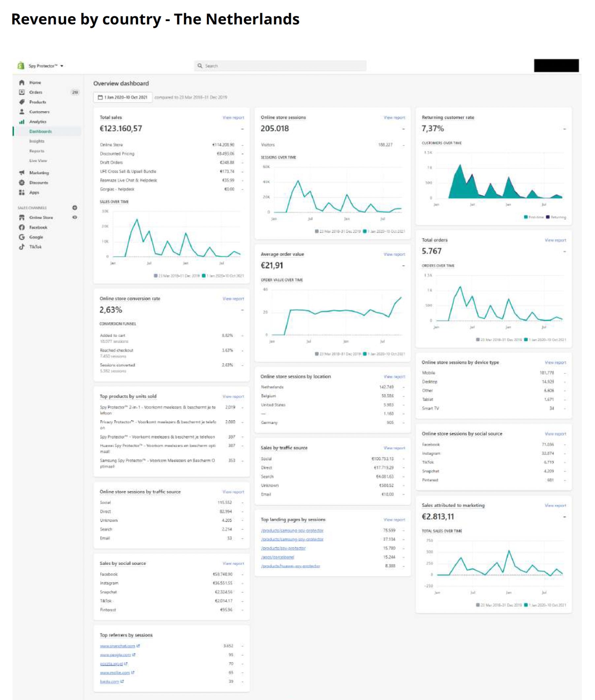Click the Total sales chart teal legend swatch

[x=204, y=276]
